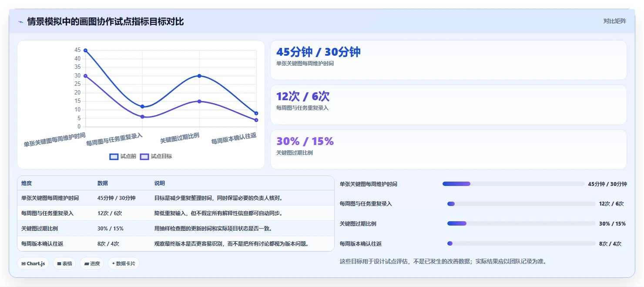
Task: Click the 45分钟 / 30分钟 value after the progress bar
Action: click(x=607, y=184)
